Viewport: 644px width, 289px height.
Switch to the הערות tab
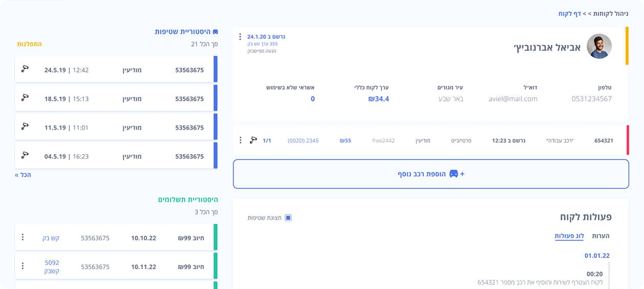600,236
